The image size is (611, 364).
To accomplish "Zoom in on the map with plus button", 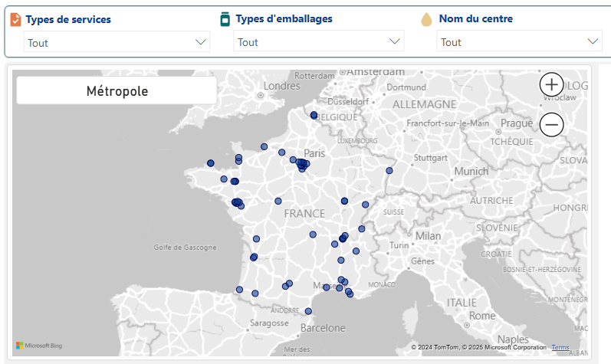I will coord(551,84).
